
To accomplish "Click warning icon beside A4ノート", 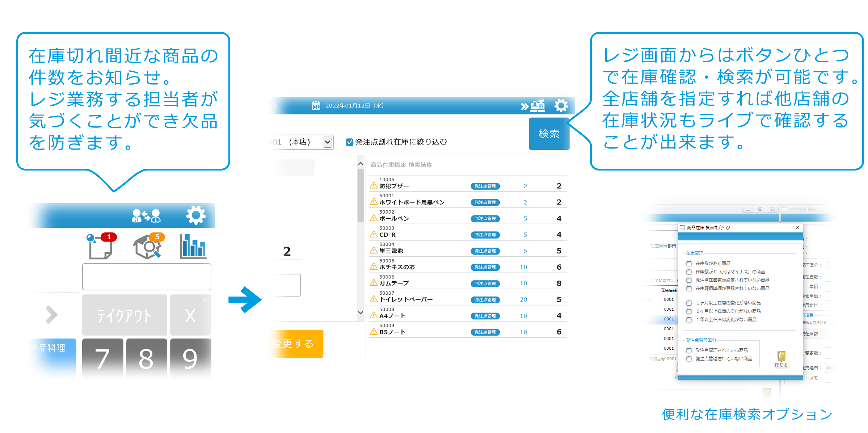I will pos(374,315).
